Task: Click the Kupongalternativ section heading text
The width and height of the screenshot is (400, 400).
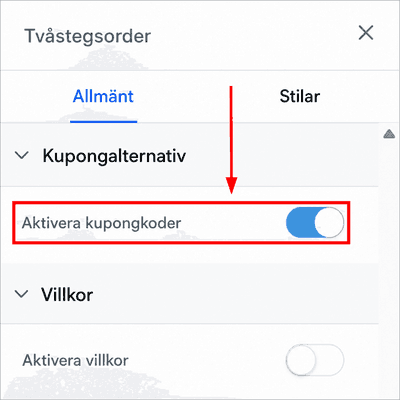Action: [114, 156]
